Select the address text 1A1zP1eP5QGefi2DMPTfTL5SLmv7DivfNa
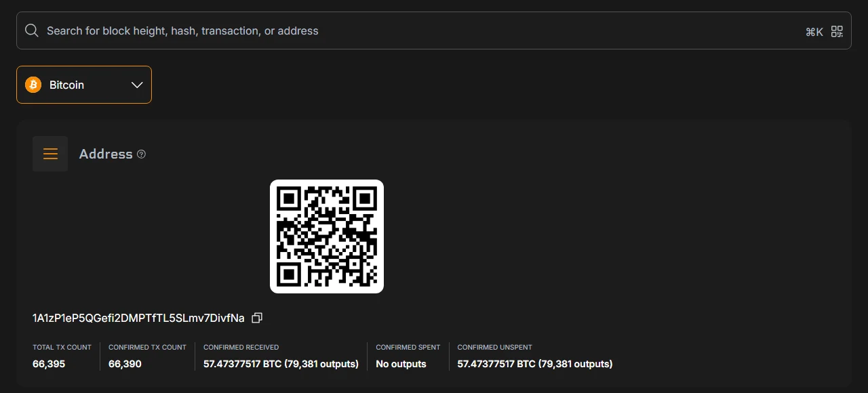Image resolution: width=868 pixels, height=393 pixels. point(138,318)
